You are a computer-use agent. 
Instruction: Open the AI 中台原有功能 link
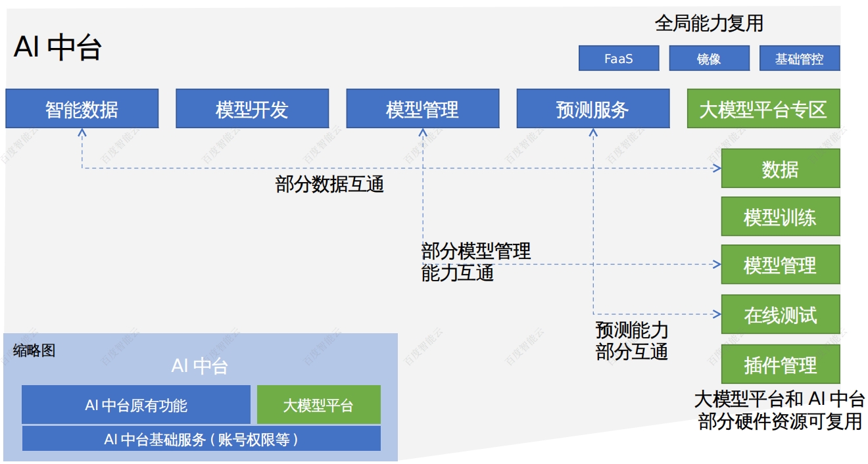(x=135, y=405)
